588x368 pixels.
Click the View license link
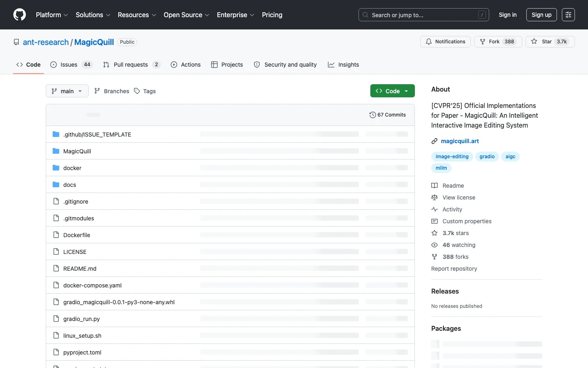(453, 197)
